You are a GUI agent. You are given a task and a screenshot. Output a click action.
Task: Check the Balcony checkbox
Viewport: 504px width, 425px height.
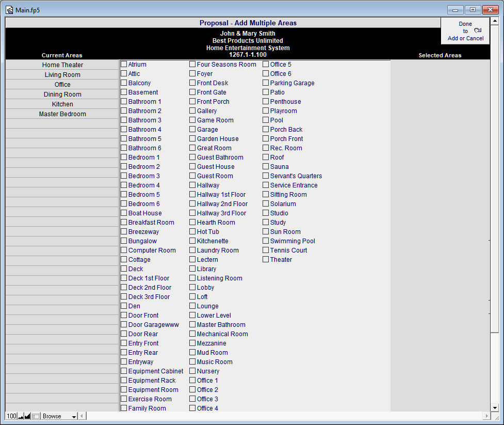point(124,83)
